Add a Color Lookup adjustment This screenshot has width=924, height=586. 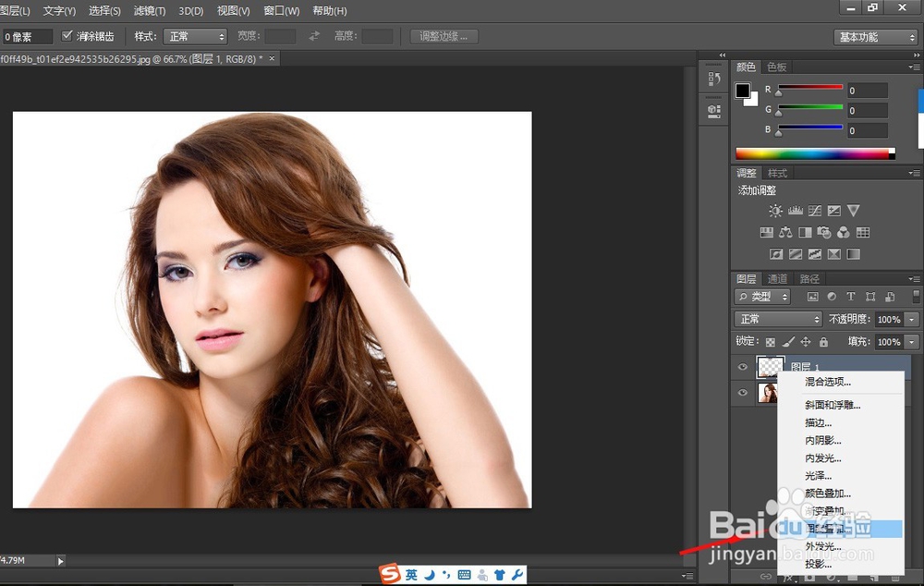pos(863,232)
